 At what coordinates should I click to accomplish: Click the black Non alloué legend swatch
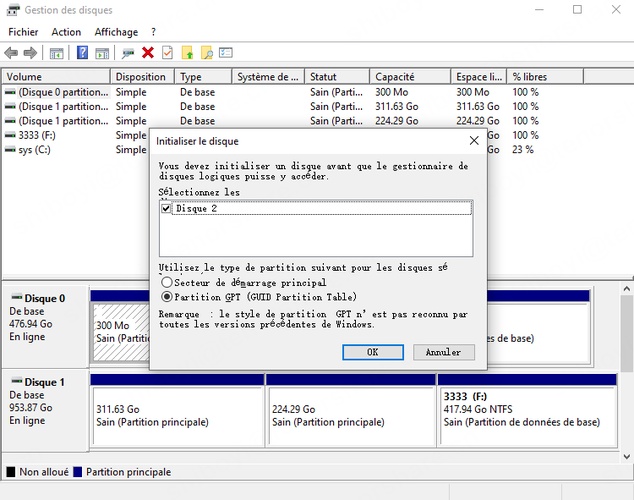[x=11, y=472]
